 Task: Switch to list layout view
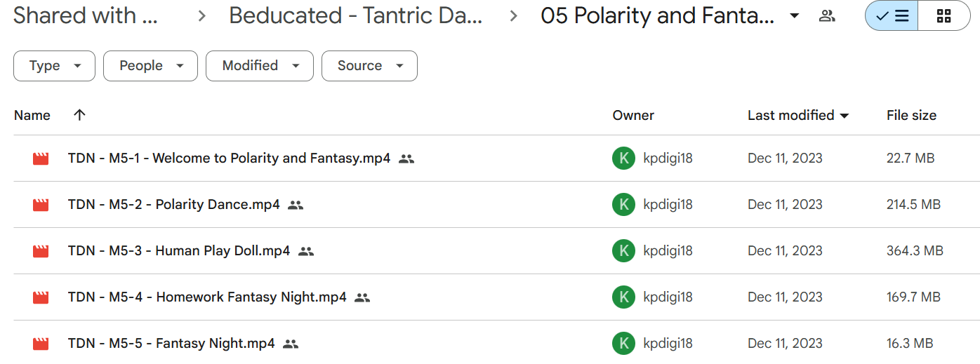[892, 16]
